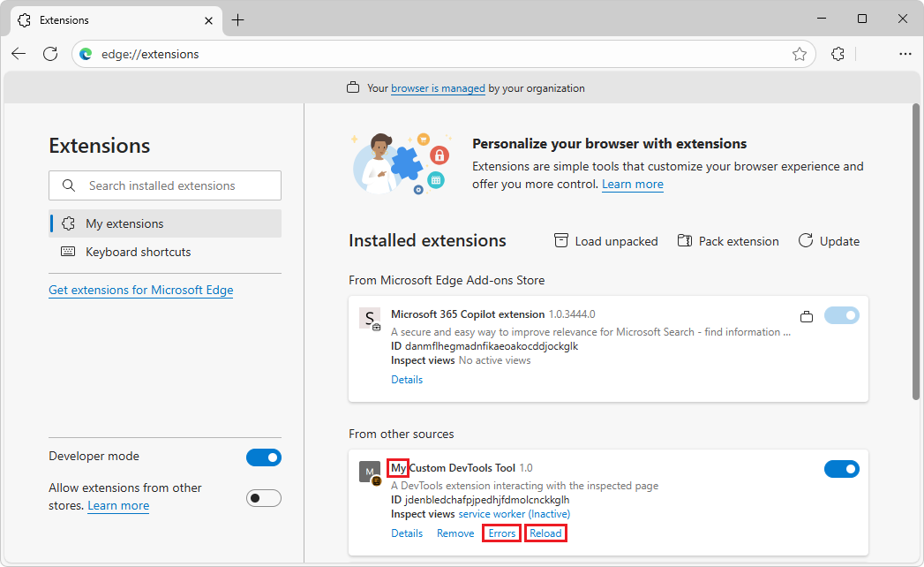Screen dimensions: 924x567
Task: Disable My Custom DevTools Tool toggle
Action: pyautogui.click(x=842, y=469)
